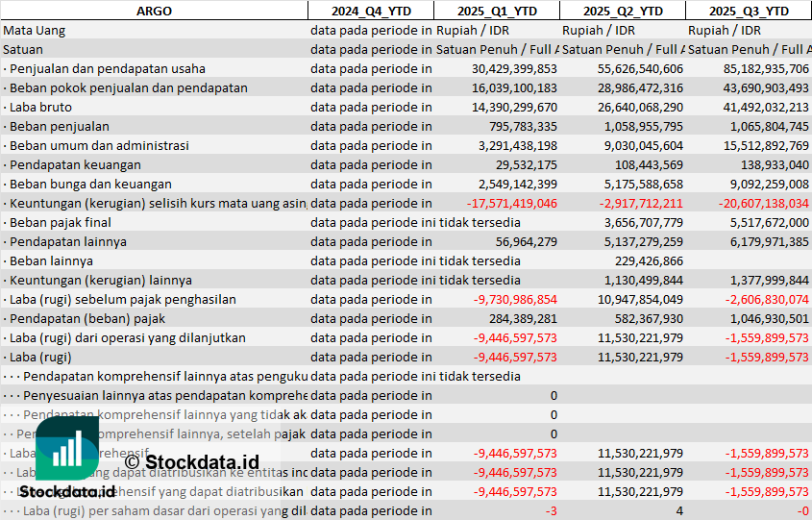812x520 pixels.
Task: Click the Mata Uang row label
Action: tap(35, 30)
